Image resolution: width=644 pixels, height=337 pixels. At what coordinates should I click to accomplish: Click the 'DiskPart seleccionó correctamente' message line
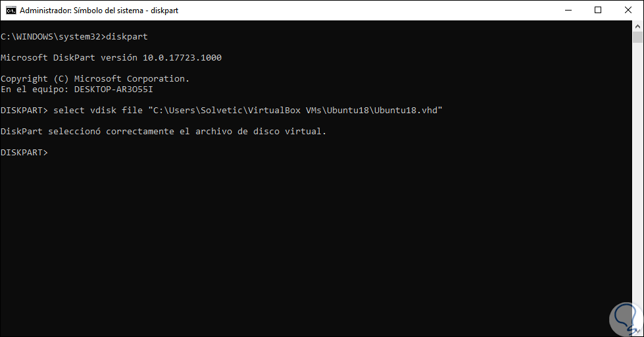163,132
